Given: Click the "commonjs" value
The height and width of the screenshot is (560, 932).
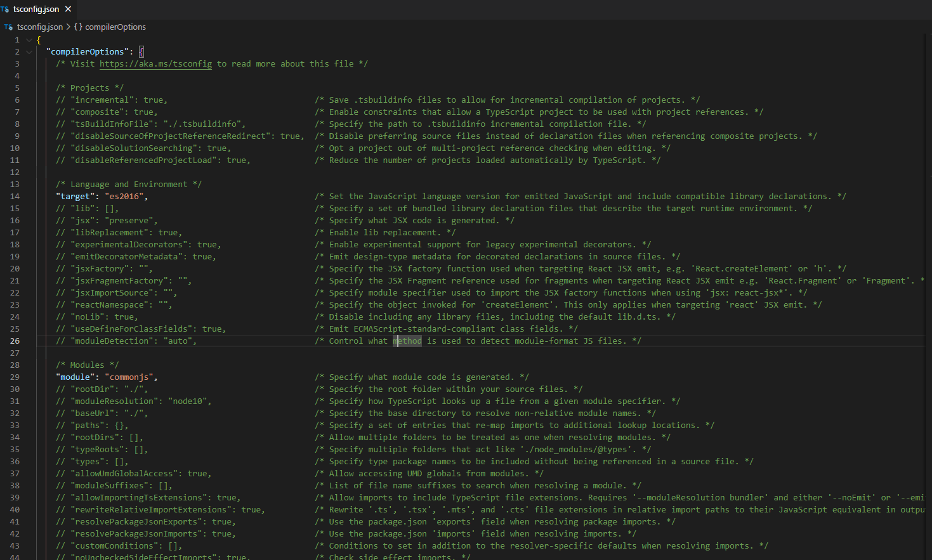Looking at the screenshot, I should [x=129, y=377].
